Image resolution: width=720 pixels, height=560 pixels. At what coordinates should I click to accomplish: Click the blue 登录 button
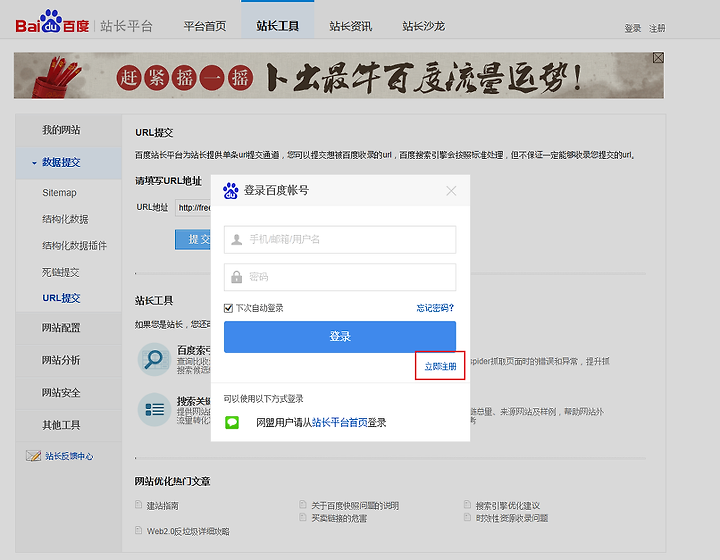point(340,336)
